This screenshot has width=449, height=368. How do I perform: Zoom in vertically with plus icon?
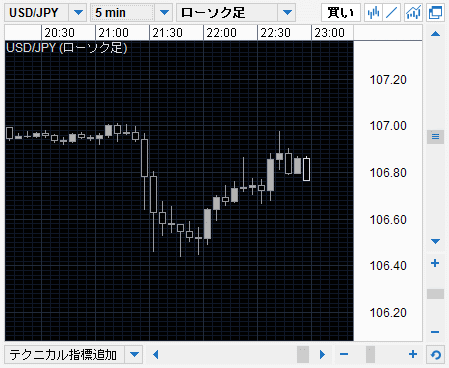[435, 263]
